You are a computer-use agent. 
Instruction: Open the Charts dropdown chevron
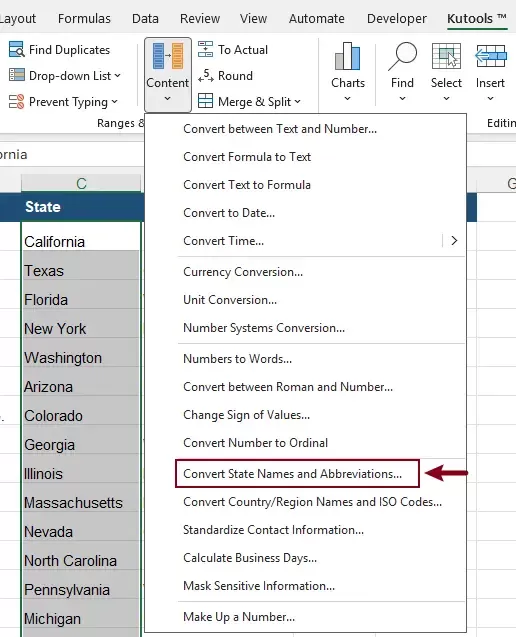347,98
